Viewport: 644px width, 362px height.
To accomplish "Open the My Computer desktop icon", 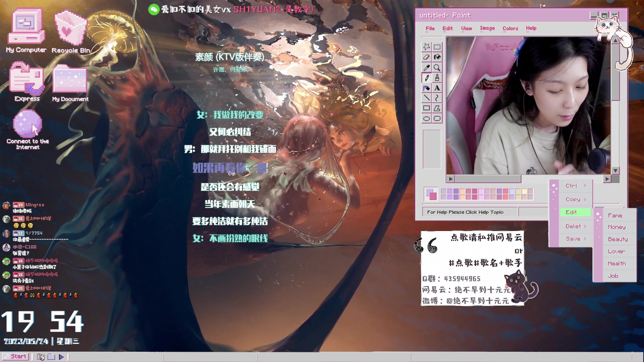I will coord(26,31).
